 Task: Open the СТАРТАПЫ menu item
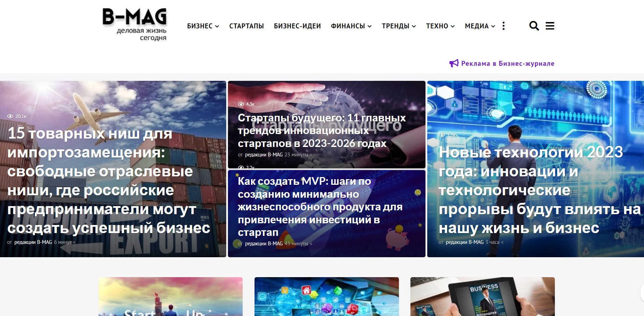click(x=246, y=26)
